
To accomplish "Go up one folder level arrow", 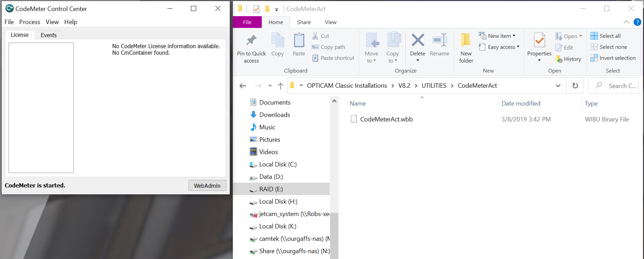I will pyautogui.click(x=281, y=86).
